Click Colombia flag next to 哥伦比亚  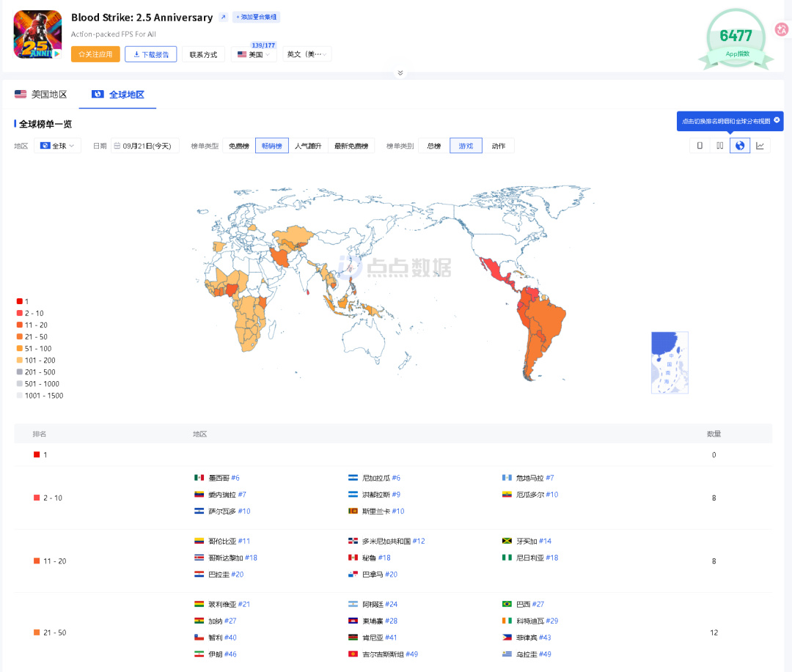199,541
